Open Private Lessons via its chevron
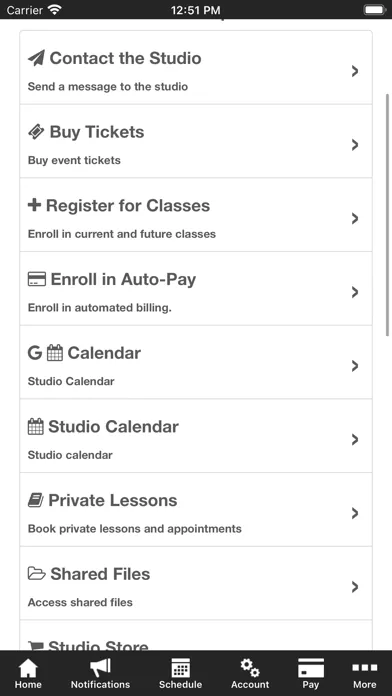The height and width of the screenshot is (696, 392). 355,513
